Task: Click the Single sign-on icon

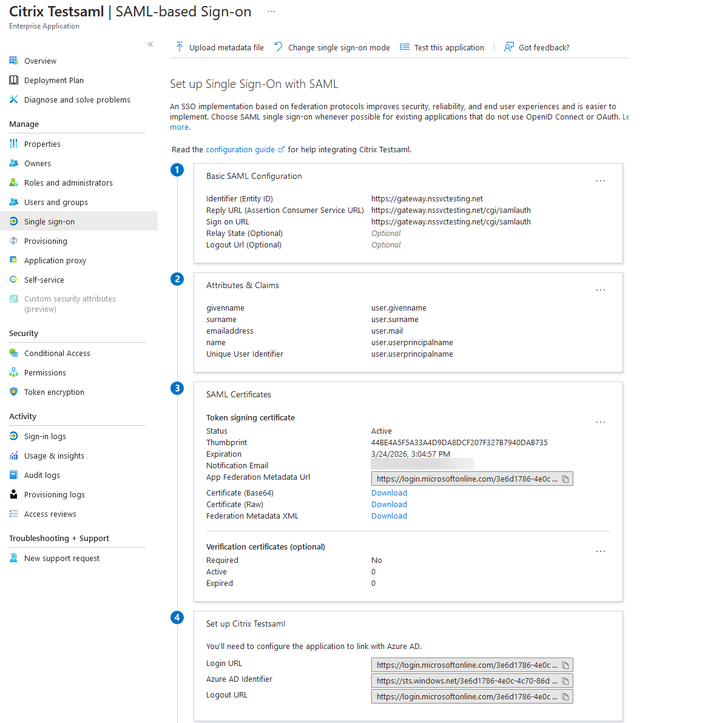Action: pyautogui.click(x=13, y=221)
